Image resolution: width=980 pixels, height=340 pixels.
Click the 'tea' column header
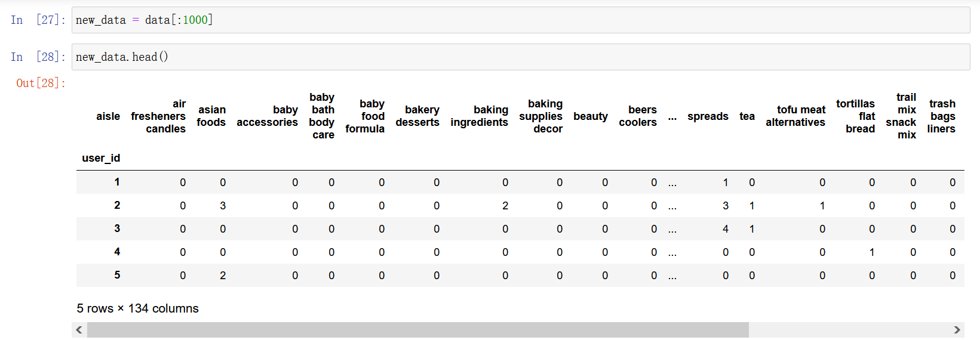747,116
